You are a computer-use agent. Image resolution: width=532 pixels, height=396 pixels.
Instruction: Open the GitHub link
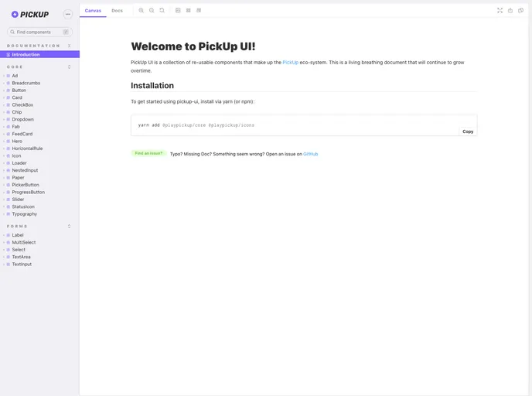pos(310,154)
